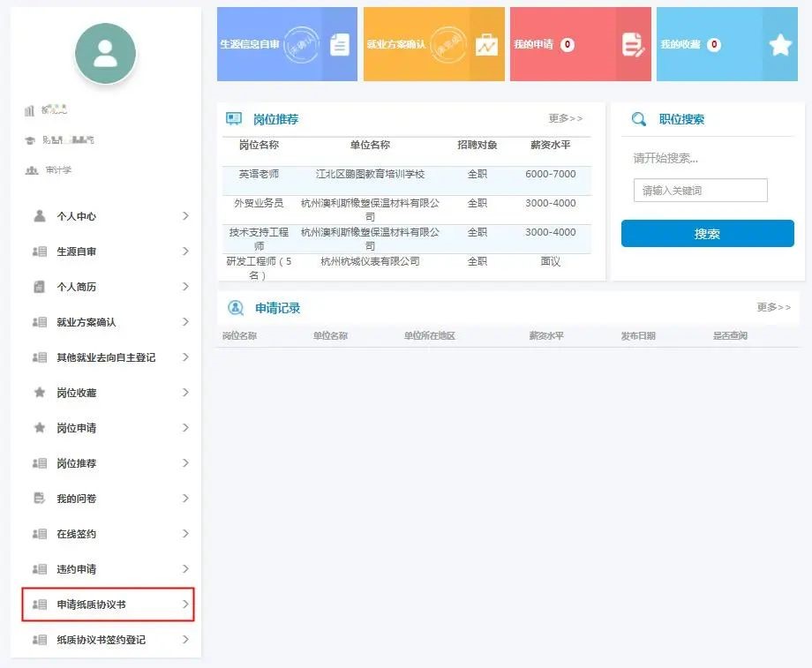The height and width of the screenshot is (668, 812).
Task: Click the icon beside 申请记录 heading
Action: click(x=236, y=308)
